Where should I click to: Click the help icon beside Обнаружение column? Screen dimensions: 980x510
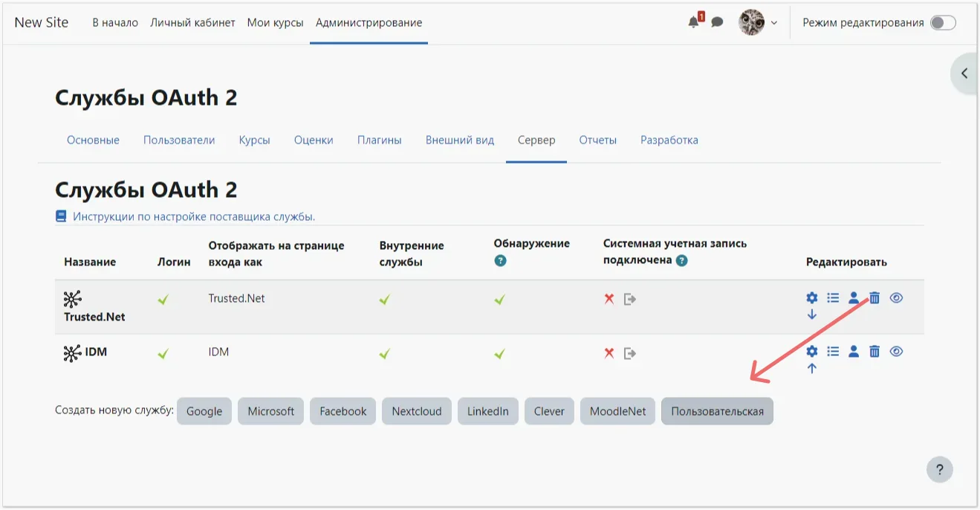coord(500,260)
